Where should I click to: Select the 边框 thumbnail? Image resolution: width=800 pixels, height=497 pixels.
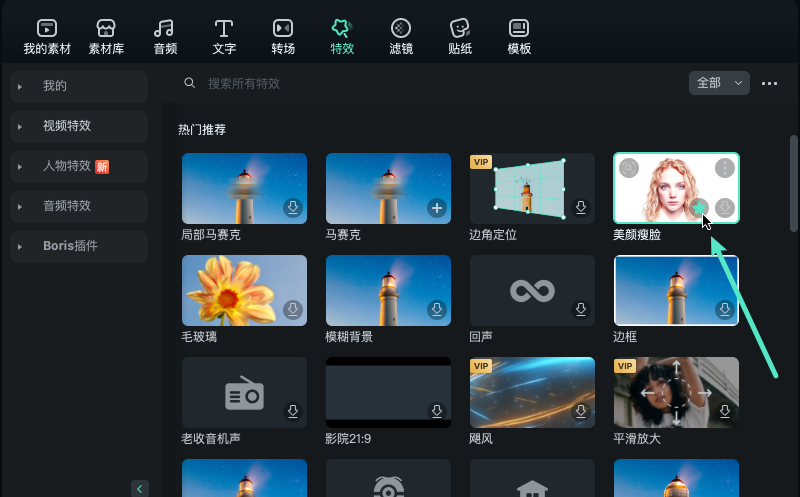click(676, 290)
